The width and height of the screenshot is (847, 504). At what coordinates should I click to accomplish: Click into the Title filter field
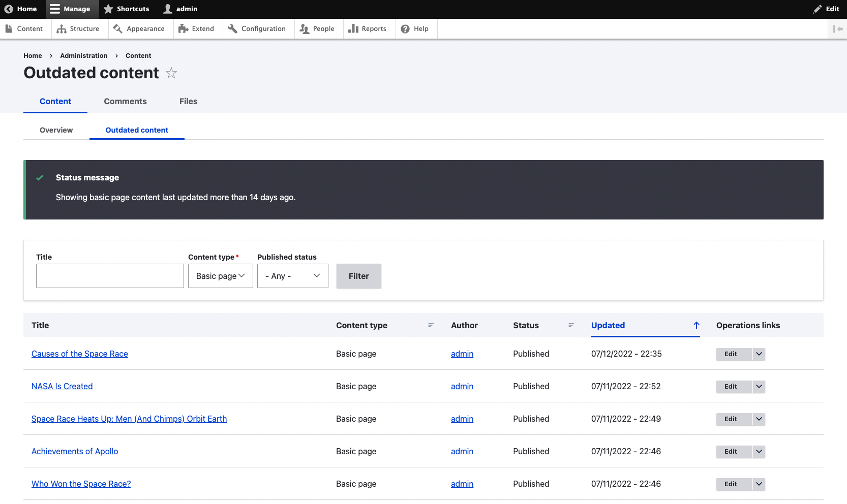point(110,276)
